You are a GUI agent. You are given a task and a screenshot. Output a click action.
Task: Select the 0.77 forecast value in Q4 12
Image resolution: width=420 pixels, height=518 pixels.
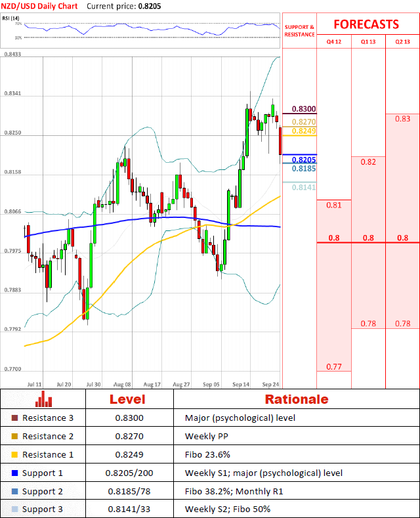(x=333, y=366)
